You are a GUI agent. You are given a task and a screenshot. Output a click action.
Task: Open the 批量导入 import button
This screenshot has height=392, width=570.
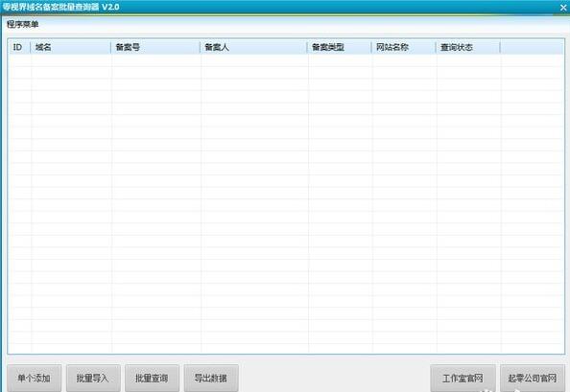tap(93, 379)
